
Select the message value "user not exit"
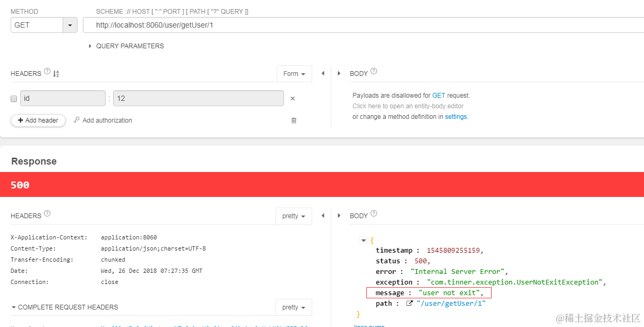click(x=449, y=293)
